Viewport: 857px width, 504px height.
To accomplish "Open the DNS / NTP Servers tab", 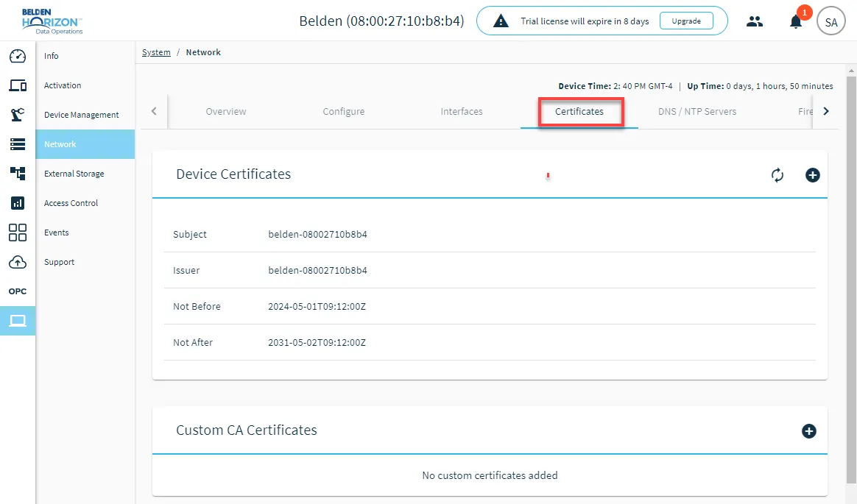I will coord(697,111).
